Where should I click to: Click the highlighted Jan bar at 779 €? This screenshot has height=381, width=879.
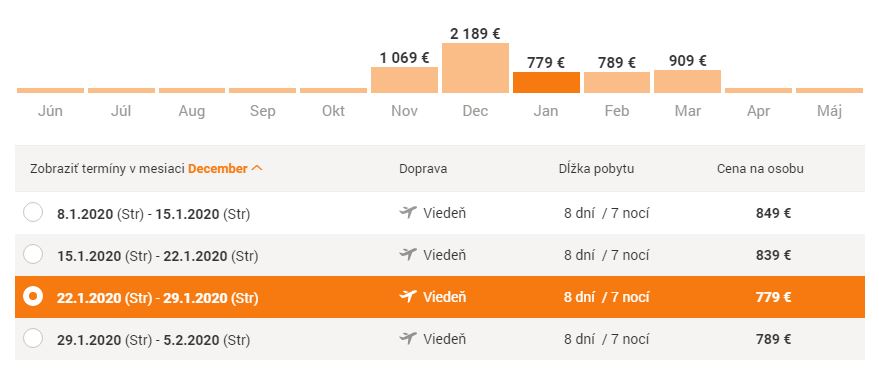(x=546, y=82)
